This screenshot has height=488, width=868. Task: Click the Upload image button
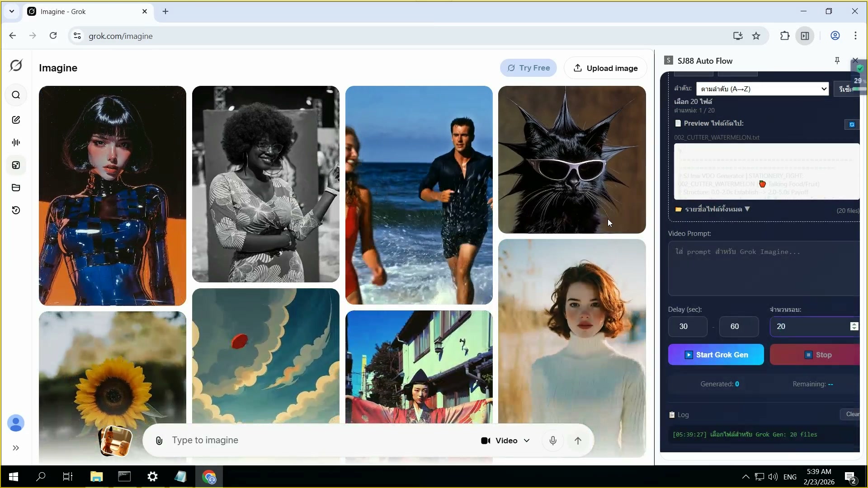click(605, 68)
